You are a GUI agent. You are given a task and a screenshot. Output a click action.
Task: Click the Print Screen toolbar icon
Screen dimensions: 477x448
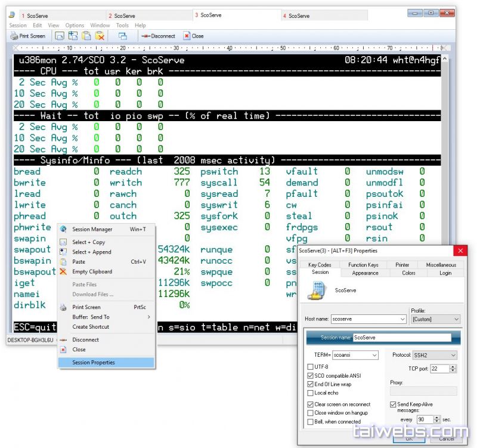[27, 36]
